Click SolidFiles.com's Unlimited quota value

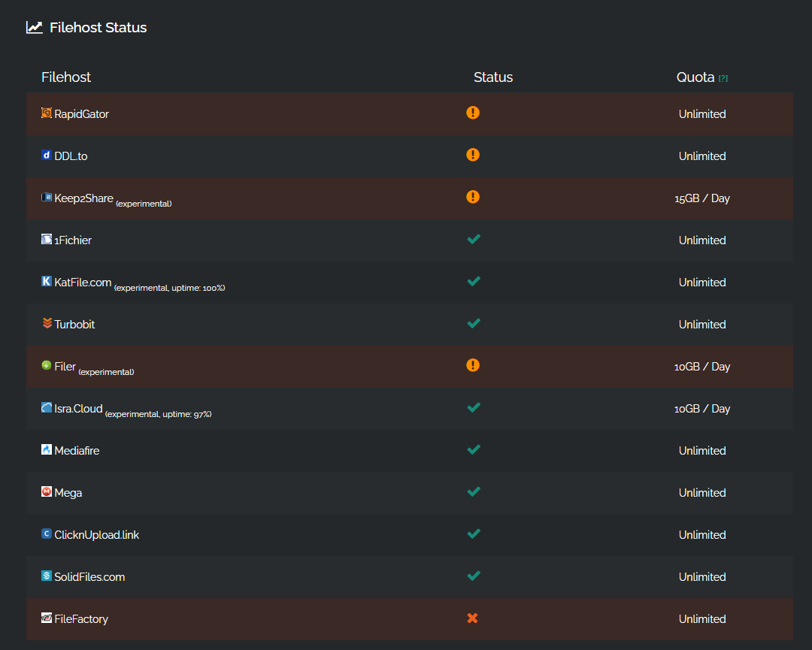(x=702, y=577)
